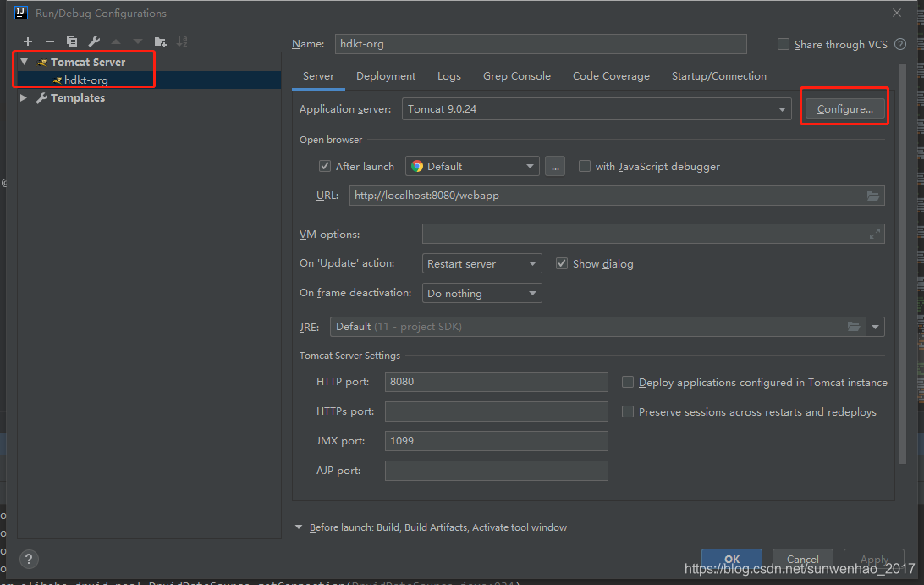Screen dimensions: 924x585
Task: Switch to Logs tab
Action: [449, 76]
